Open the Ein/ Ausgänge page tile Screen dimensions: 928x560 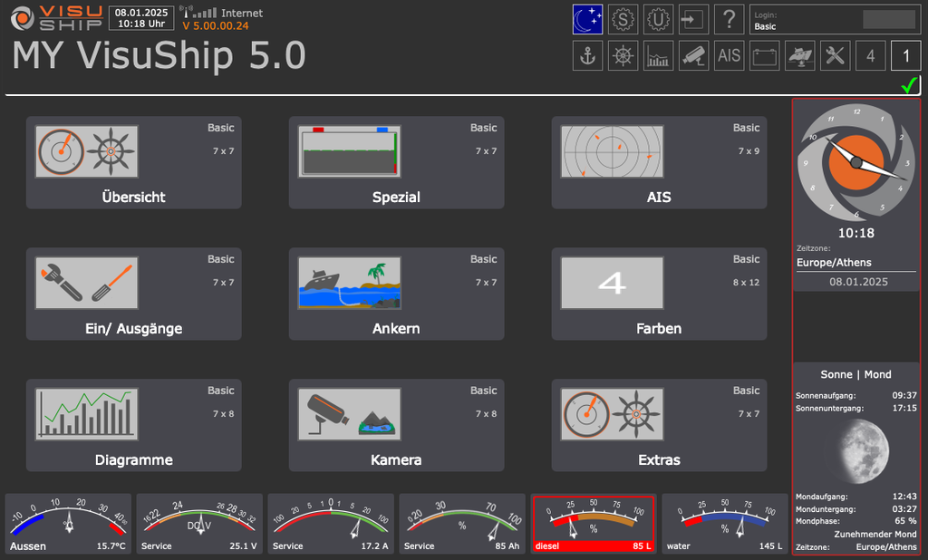click(134, 294)
